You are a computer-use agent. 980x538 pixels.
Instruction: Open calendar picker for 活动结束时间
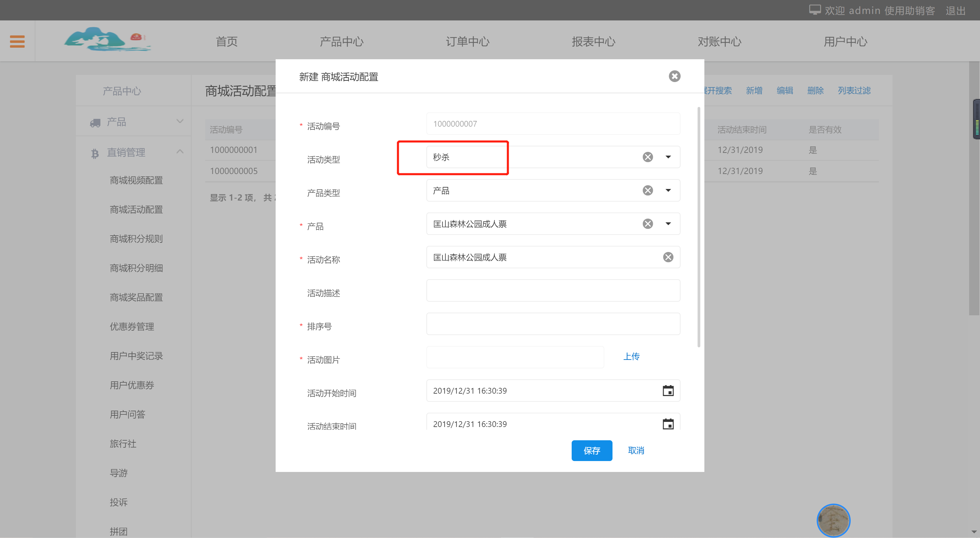point(668,423)
